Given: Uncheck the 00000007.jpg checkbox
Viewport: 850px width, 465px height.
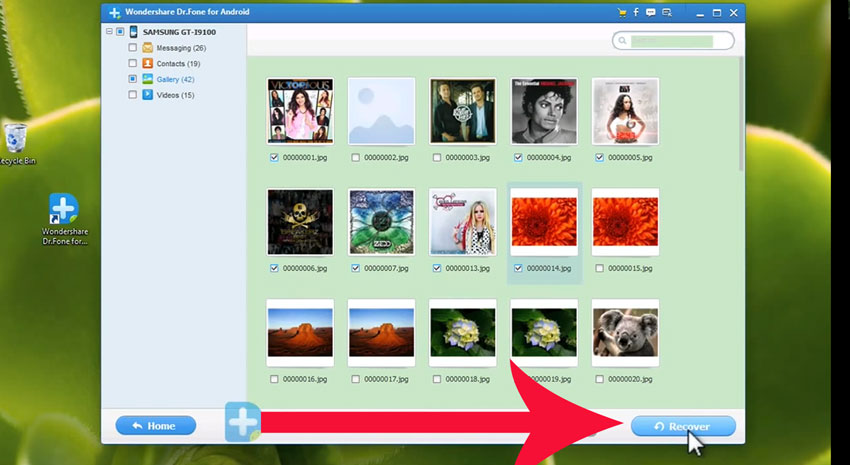Looking at the screenshot, I should coord(356,268).
